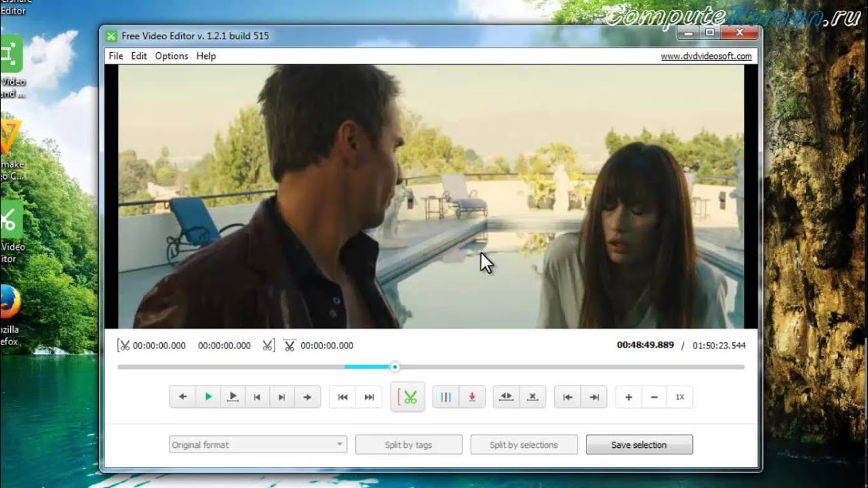This screenshot has width=868, height=488.
Task: Go to next frame button
Action: 282,397
